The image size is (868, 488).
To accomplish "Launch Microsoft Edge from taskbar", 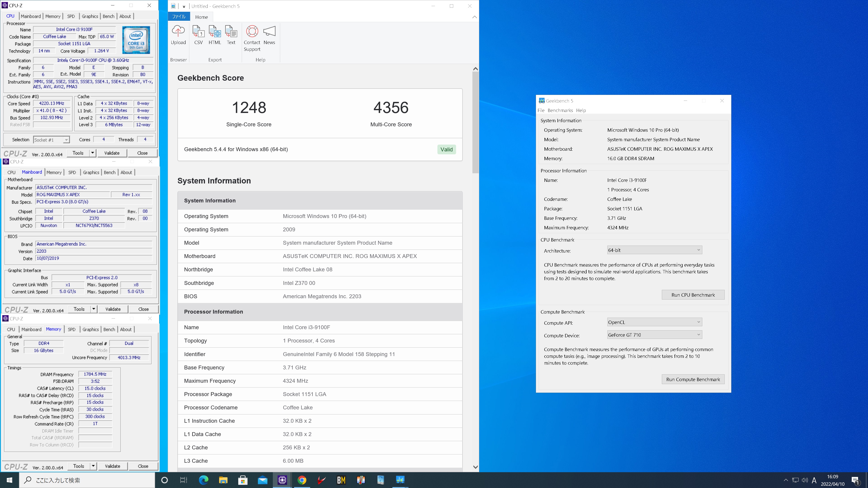I will point(203,480).
